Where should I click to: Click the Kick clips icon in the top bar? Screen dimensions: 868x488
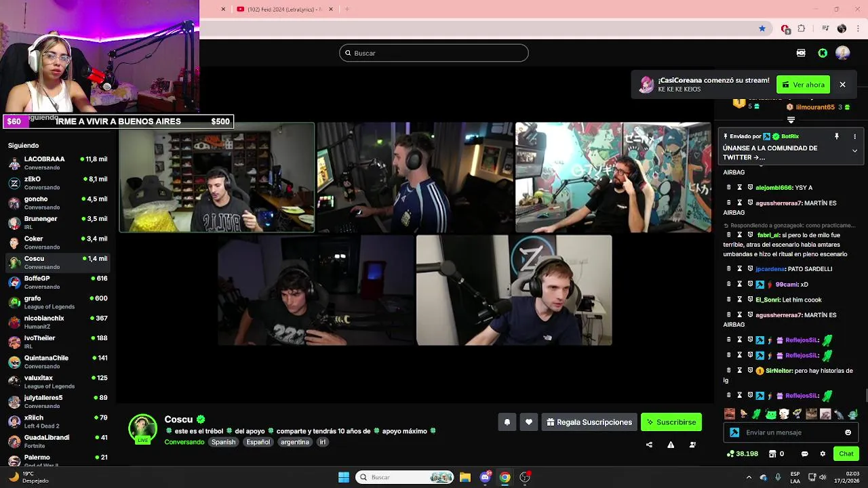(801, 53)
